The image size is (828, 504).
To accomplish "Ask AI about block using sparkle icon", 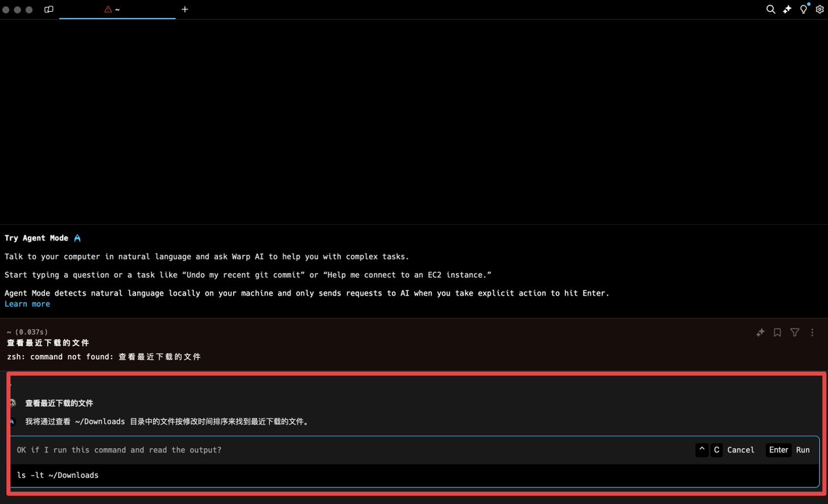I will pos(760,332).
